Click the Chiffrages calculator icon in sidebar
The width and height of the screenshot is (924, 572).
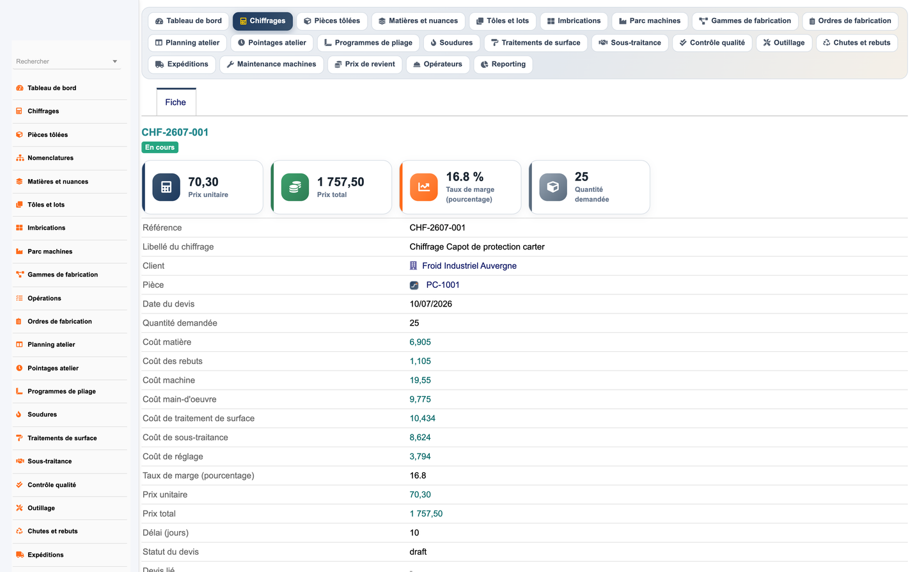click(20, 111)
